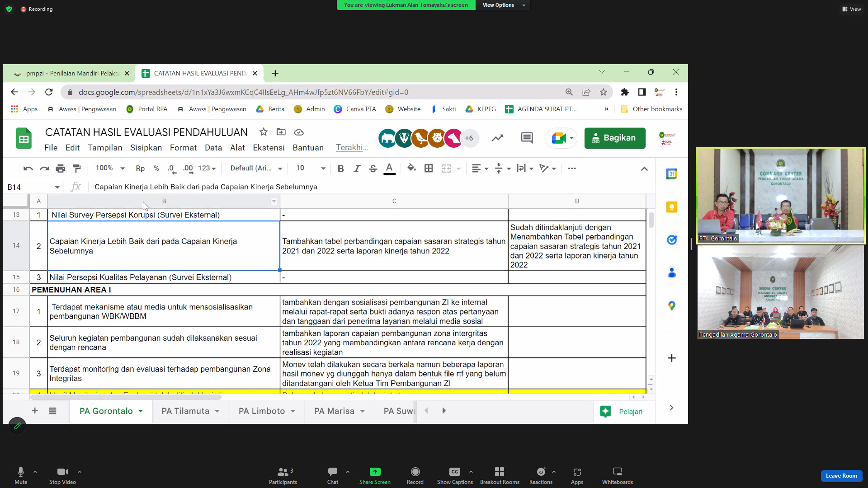This screenshot has width=868, height=488.
Task: Open the Format menu
Action: pos(183,148)
